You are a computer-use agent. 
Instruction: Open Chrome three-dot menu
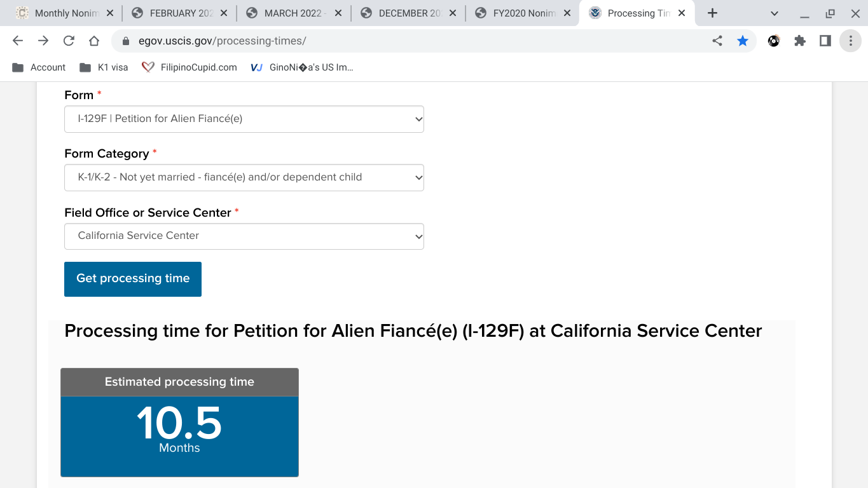coord(851,41)
